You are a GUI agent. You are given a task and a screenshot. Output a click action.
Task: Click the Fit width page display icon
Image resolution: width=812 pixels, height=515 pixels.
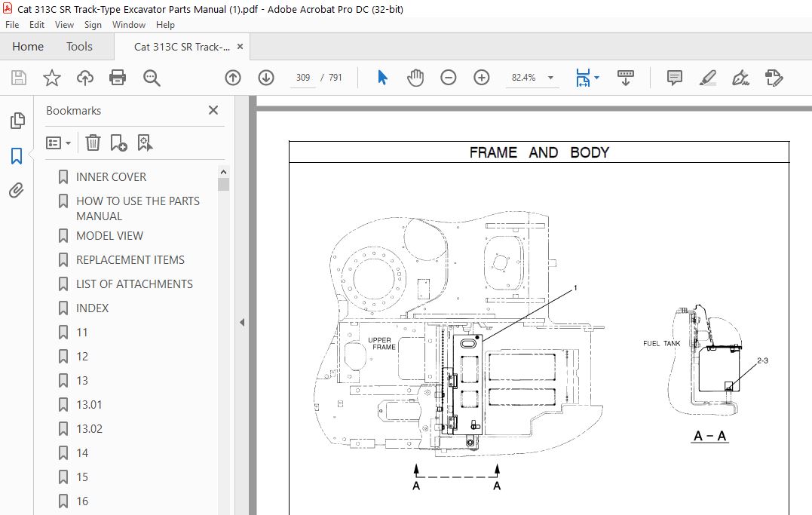(583, 78)
